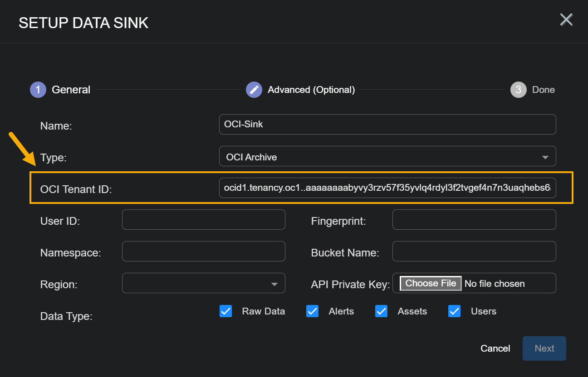The image size is (588, 377).
Task: Disable the Assets checkbox
Action: 382,311
